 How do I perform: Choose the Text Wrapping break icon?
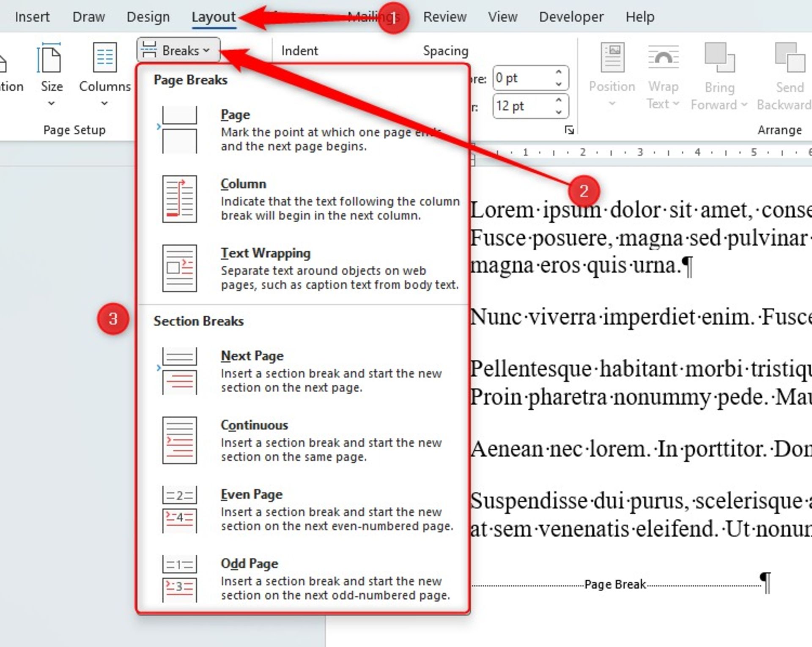pyautogui.click(x=179, y=268)
